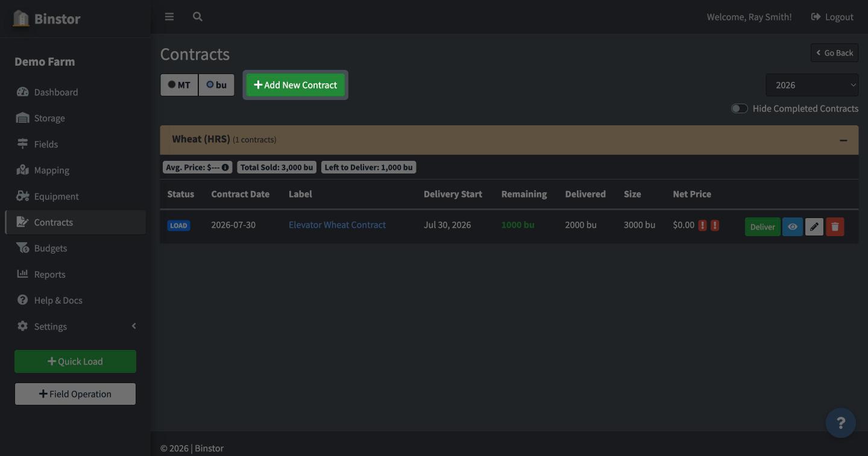The height and width of the screenshot is (456, 868).
Task: Click the green 1000 bu remaining value
Action: click(x=518, y=225)
